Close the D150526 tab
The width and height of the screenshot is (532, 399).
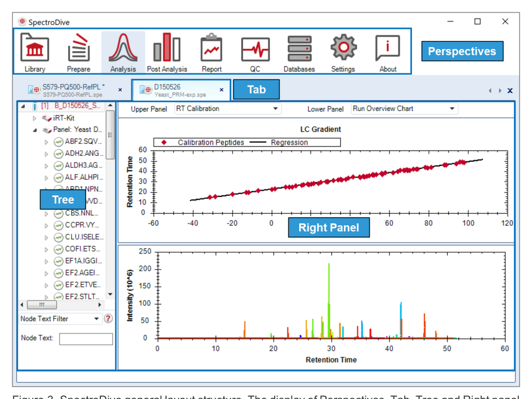pyautogui.click(x=222, y=90)
